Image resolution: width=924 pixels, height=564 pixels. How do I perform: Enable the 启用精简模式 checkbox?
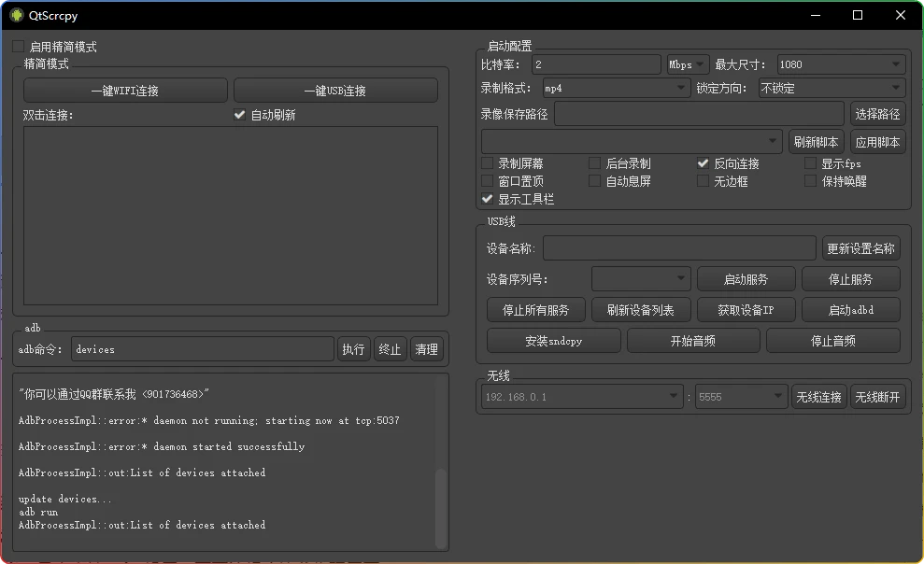pos(17,44)
